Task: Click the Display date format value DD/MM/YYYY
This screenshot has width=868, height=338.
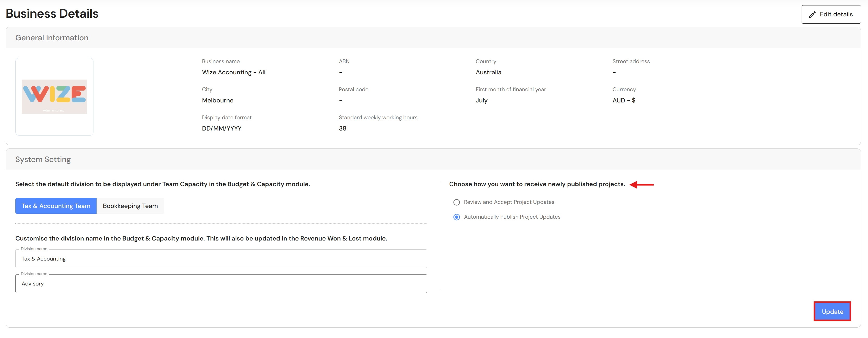Action: point(222,129)
